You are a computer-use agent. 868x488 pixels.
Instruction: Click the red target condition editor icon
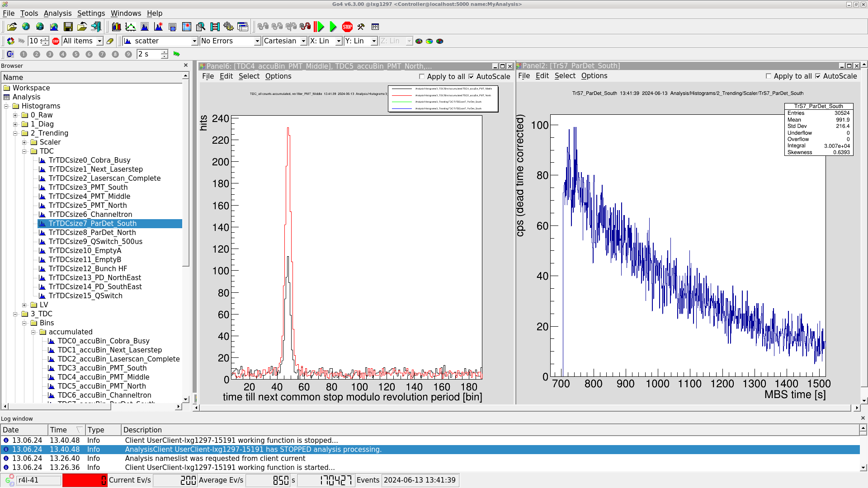pyautogui.click(x=186, y=27)
